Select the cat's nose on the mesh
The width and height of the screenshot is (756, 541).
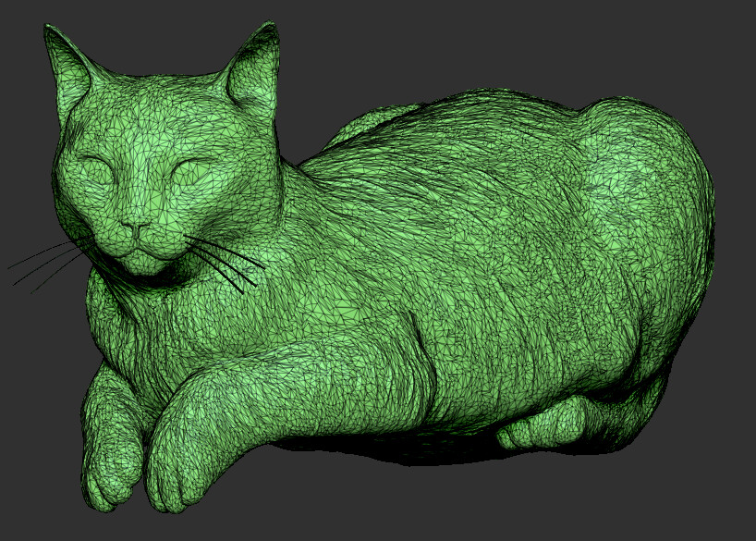click(139, 227)
